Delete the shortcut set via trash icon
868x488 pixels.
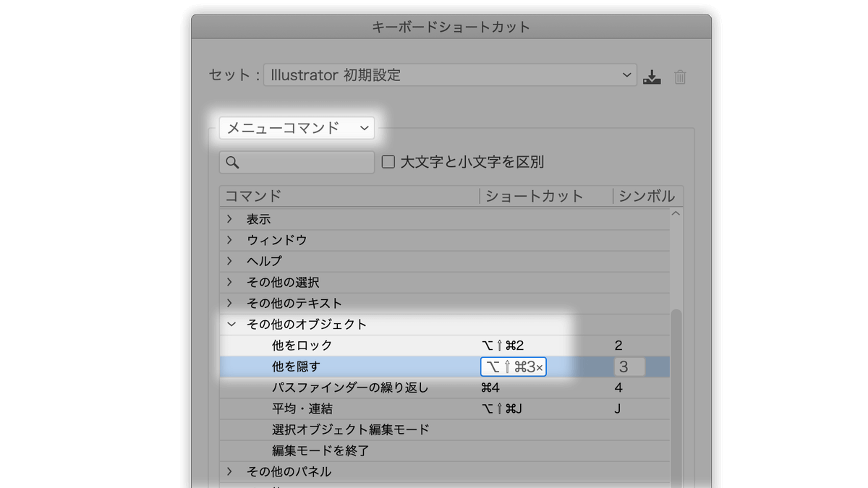(679, 75)
